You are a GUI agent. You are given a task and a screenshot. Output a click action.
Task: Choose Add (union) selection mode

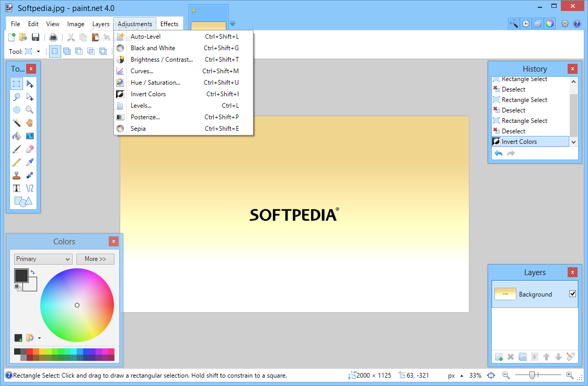[67, 51]
